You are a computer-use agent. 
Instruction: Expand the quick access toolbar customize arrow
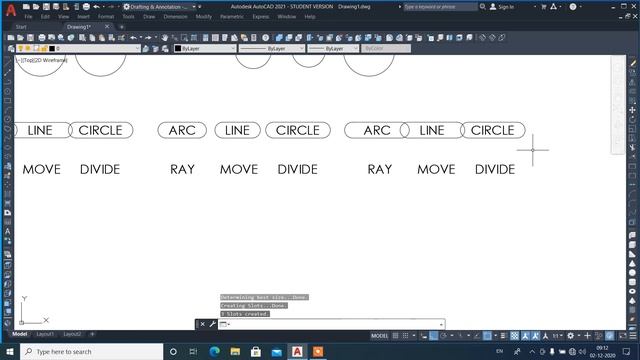pyautogui.click(x=200, y=7)
